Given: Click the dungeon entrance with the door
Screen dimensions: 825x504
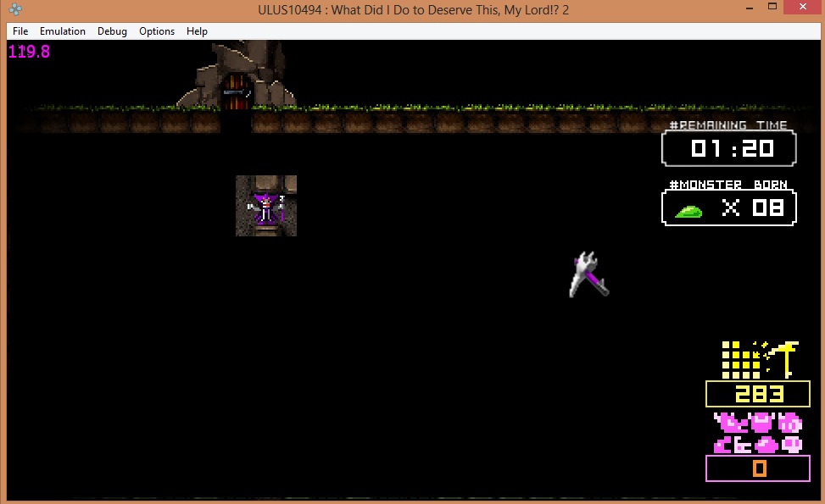Looking at the screenshot, I should (x=237, y=89).
